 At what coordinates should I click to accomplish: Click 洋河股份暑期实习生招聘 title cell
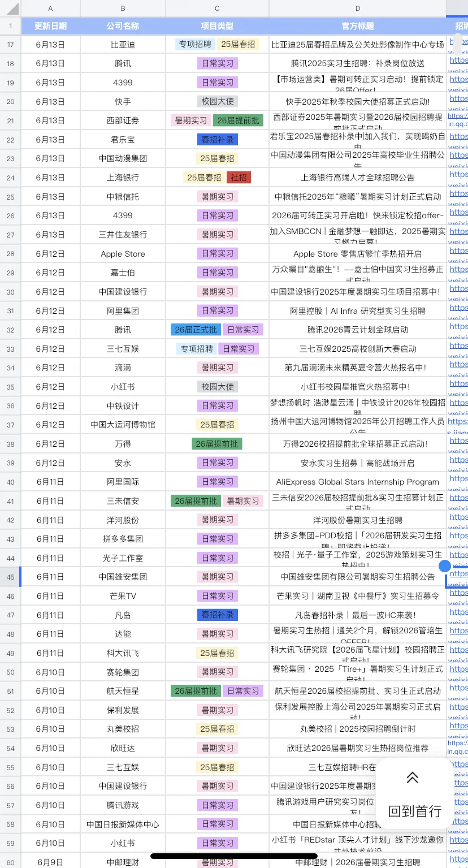pos(358,520)
